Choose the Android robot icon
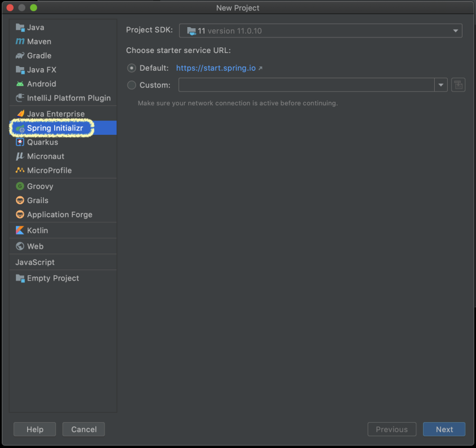 click(20, 84)
